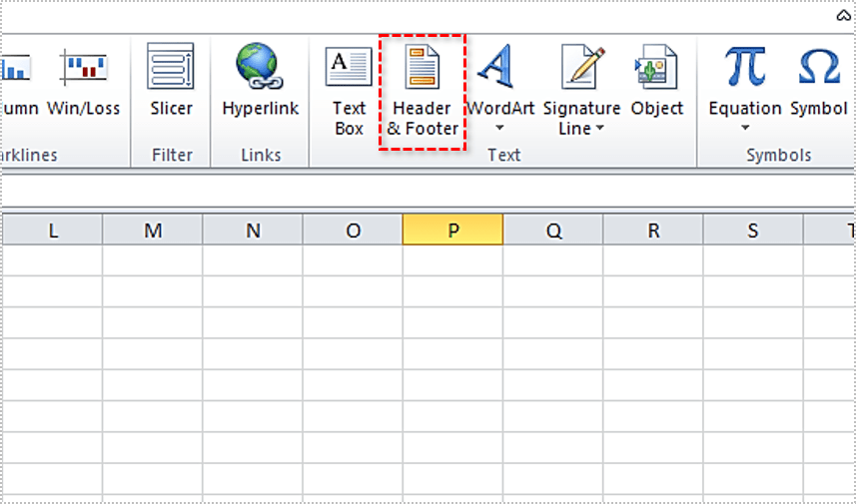Open the Signature Line dropdown arrow
Image resolution: width=856 pixels, height=504 pixels.
(x=599, y=129)
